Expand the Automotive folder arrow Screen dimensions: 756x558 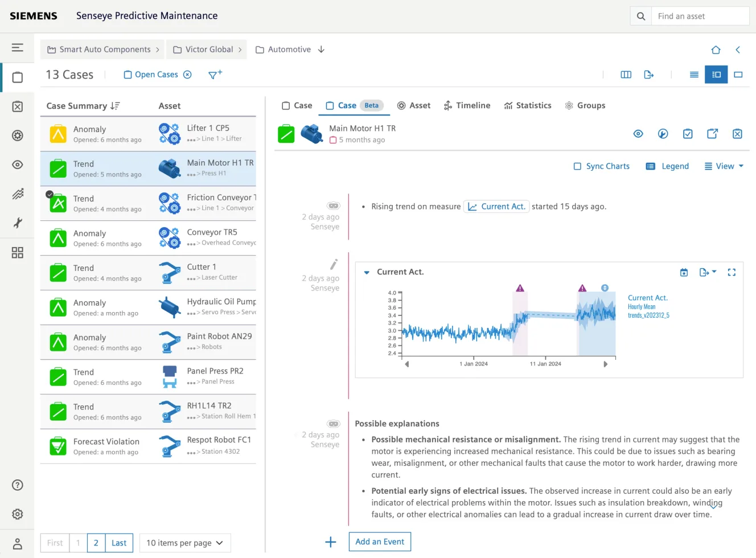321,50
